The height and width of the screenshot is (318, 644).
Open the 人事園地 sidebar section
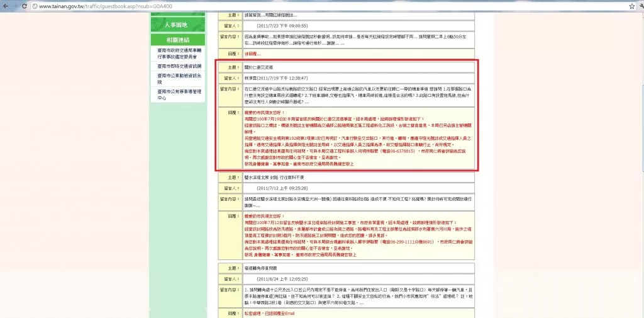click(x=178, y=25)
